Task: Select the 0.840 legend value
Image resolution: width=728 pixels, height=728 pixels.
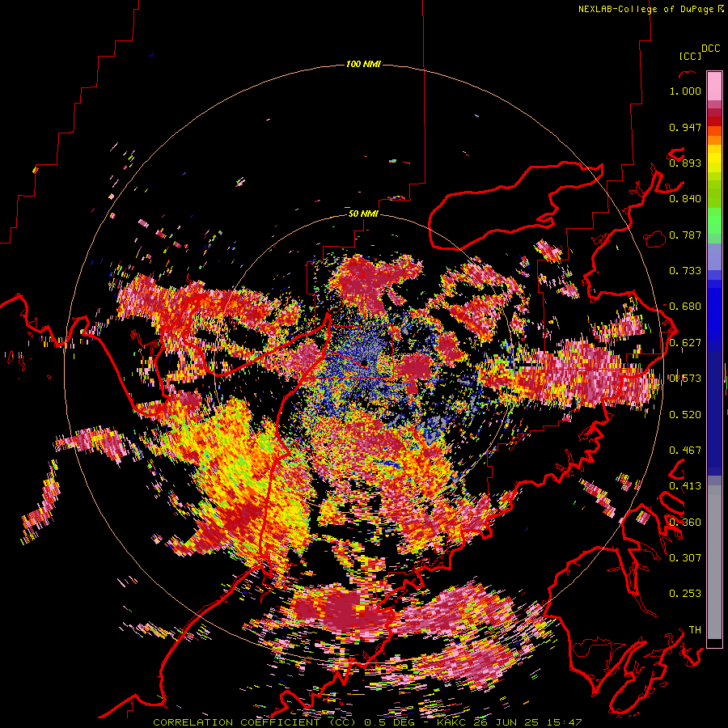Action: tap(685, 199)
